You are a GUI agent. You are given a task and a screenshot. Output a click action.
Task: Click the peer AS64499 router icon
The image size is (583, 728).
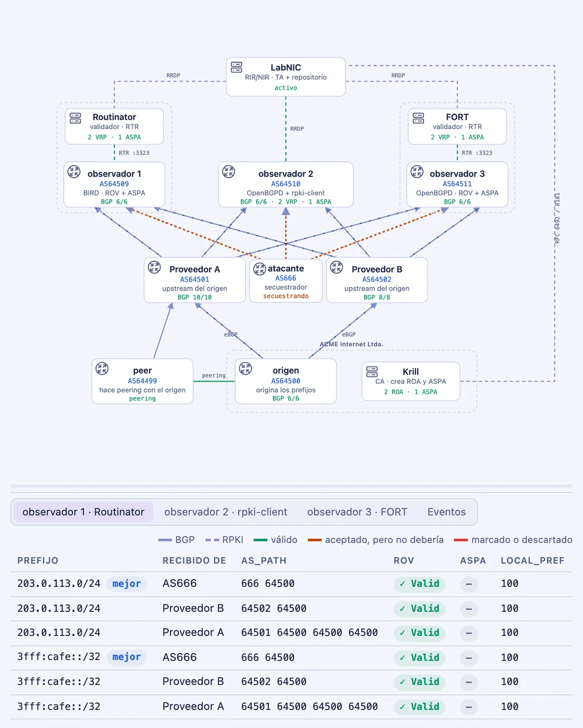click(x=102, y=369)
